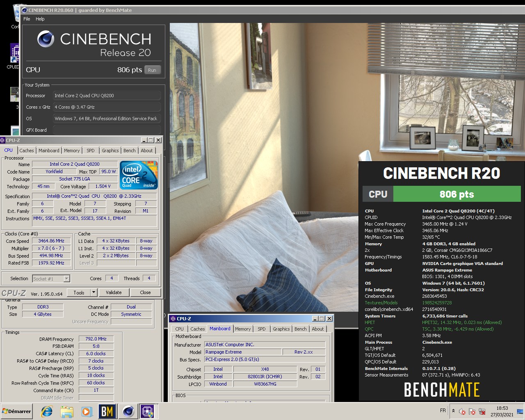Screen dimensions: 525x420
Task: Click the Cinebench title bar icon
Action: pos(25,10)
